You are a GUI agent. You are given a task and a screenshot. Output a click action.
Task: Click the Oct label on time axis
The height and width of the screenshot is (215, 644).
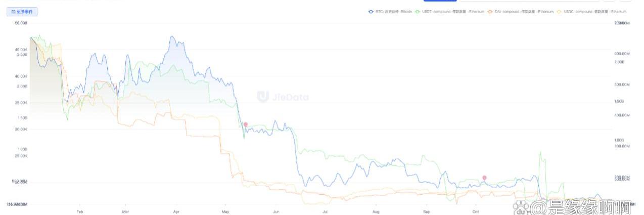click(475, 212)
